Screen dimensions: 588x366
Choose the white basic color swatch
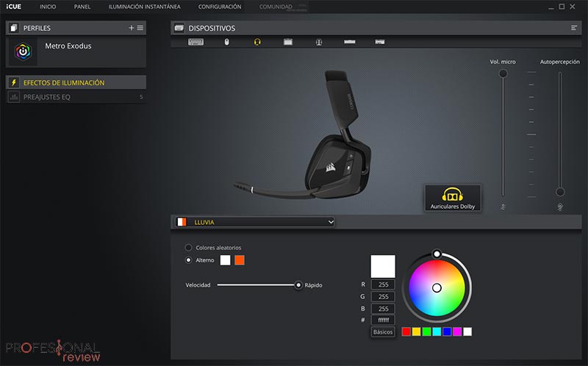(467, 331)
